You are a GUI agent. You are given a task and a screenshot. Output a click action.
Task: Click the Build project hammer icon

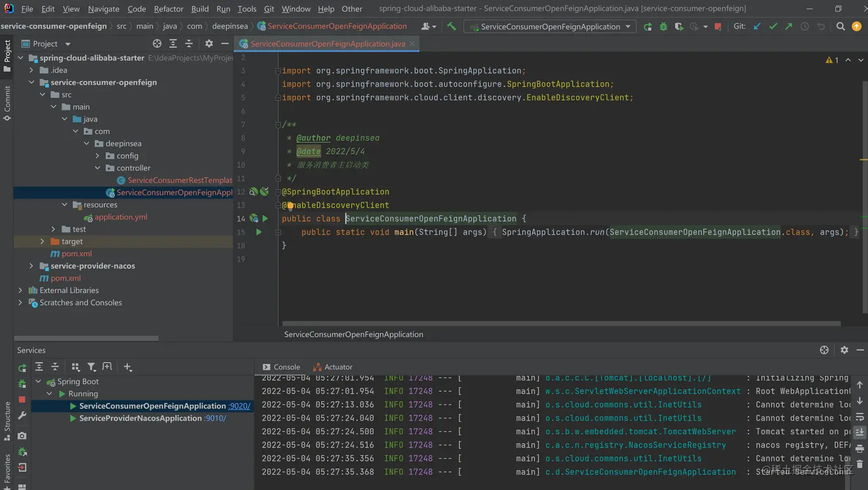pyautogui.click(x=452, y=26)
